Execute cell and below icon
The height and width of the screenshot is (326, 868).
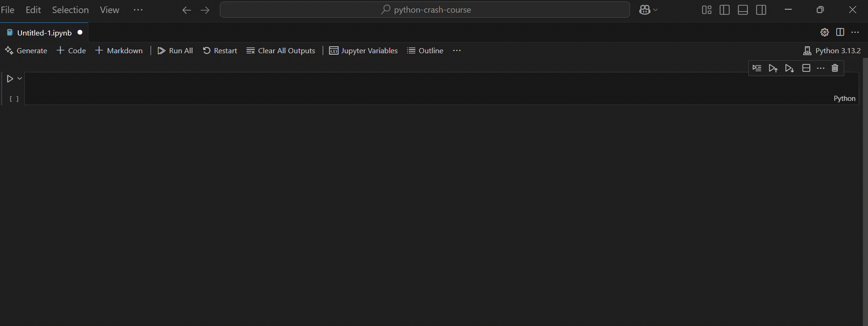pyautogui.click(x=789, y=68)
